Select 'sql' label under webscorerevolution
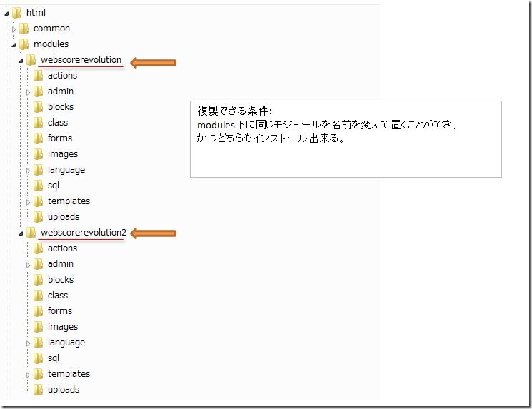The image size is (532, 409). tap(54, 186)
